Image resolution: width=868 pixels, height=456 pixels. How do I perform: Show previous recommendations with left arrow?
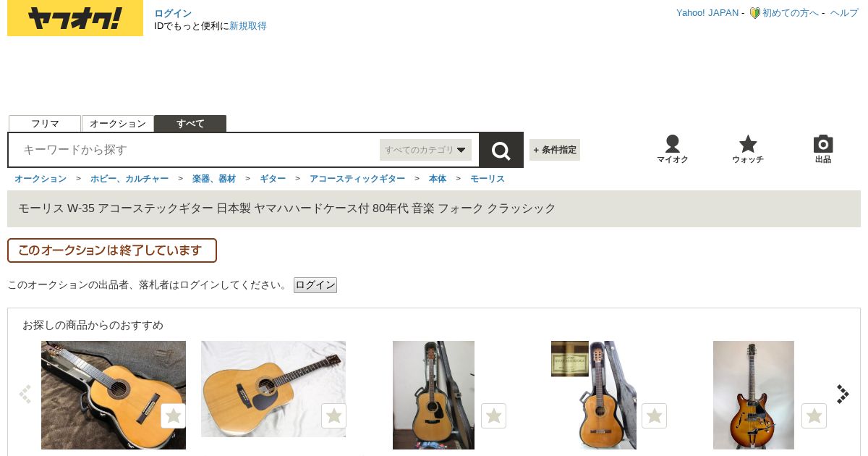click(25, 394)
